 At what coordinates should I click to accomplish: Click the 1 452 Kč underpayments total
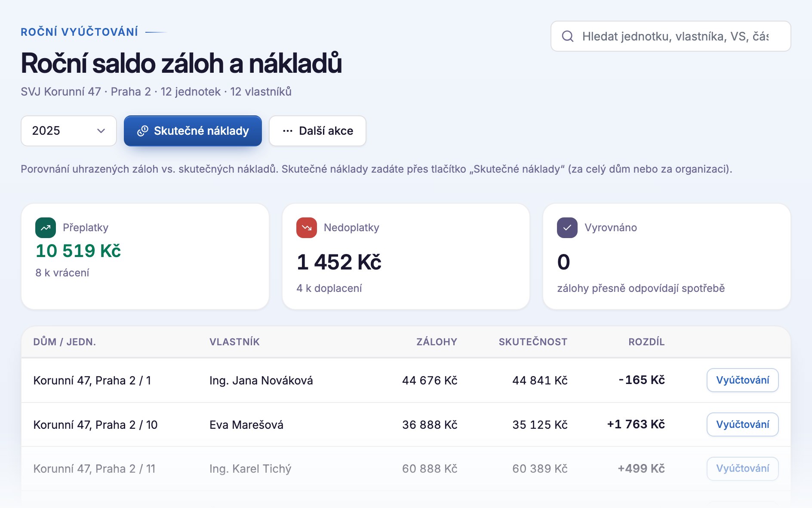point(339,262)
